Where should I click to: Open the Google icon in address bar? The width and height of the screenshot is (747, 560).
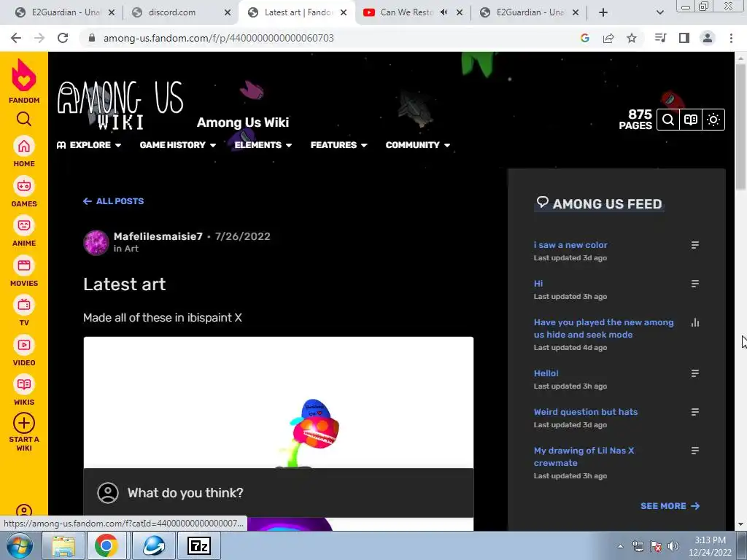[x=585, y=38]
